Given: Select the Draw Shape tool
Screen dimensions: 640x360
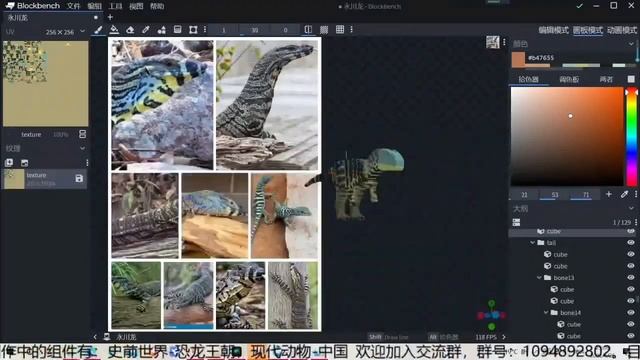Looking at the screenshot, I should [162, 30].
